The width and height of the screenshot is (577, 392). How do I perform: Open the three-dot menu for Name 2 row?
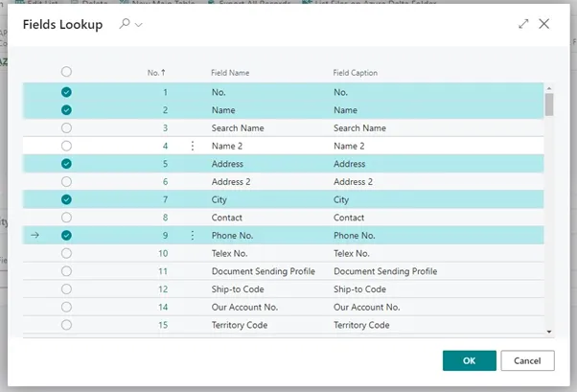point(193,146)
